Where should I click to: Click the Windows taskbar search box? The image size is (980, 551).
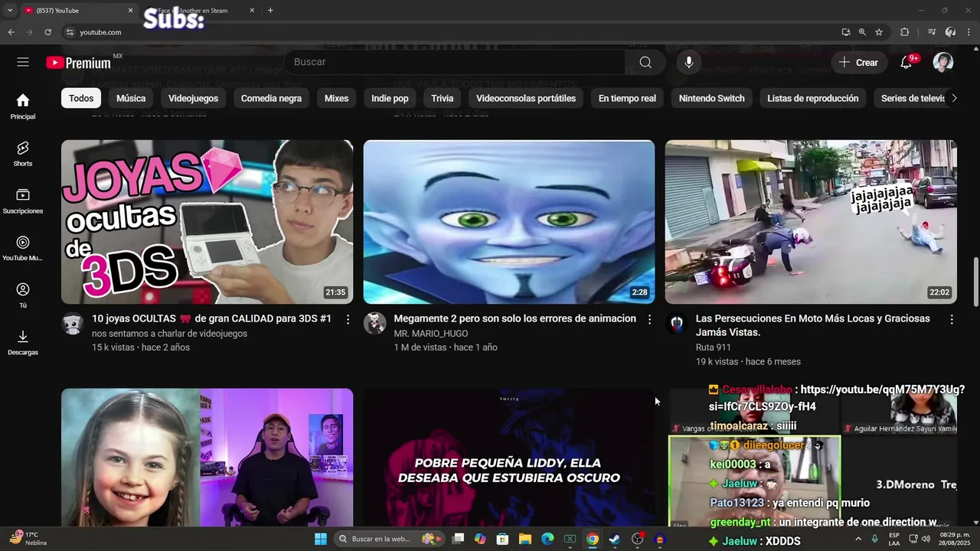coord(390,539)
